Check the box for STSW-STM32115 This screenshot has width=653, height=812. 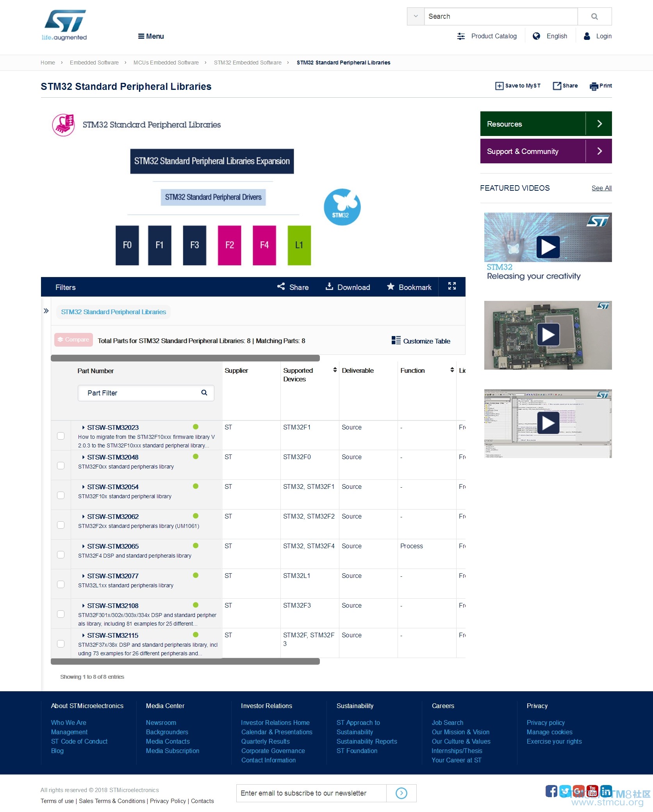[x=61, y=644]
